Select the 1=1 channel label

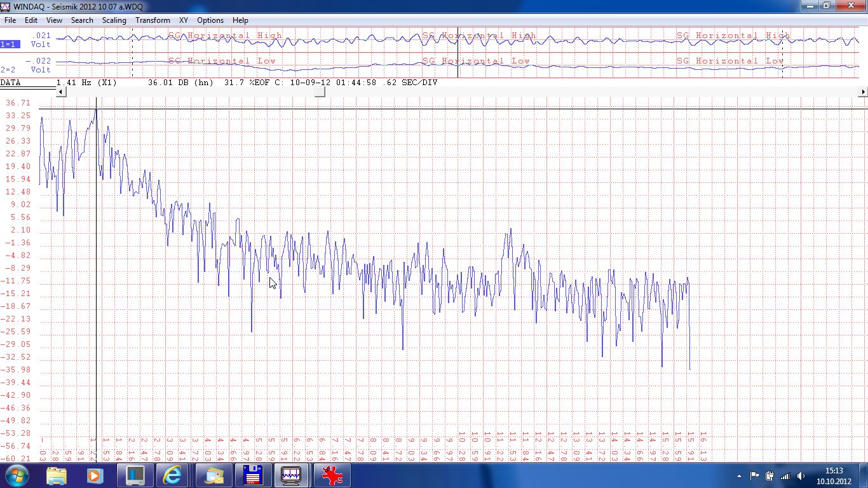click(10, 44)
